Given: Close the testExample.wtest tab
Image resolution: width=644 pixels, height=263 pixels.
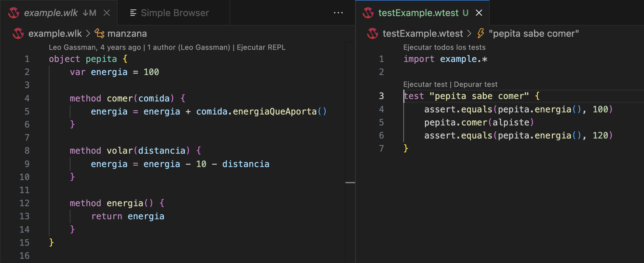Looking at the screenshot, I should (x=479, y=13).
